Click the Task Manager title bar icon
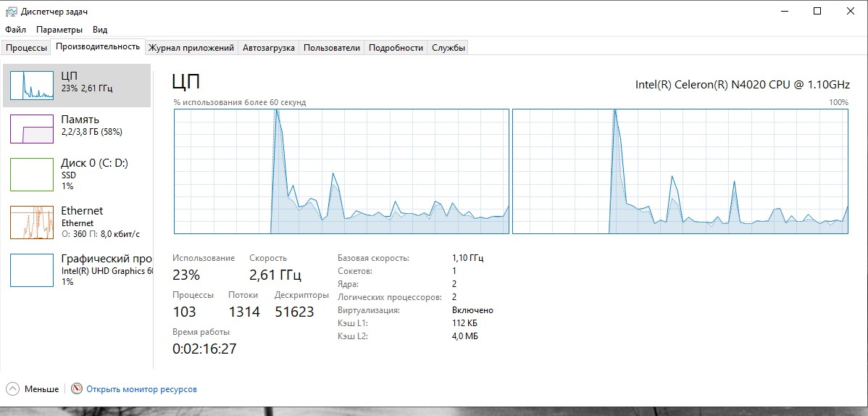 12,12
